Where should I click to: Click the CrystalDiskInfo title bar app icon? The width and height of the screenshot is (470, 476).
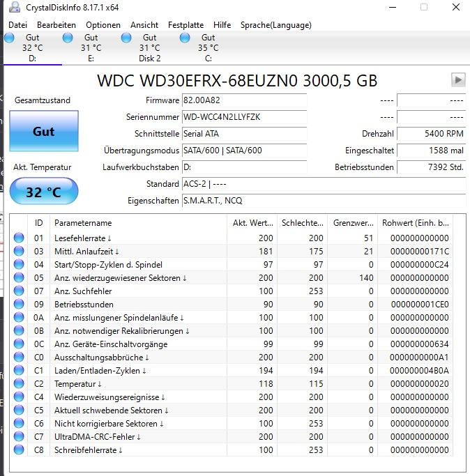tap(14, 7)
